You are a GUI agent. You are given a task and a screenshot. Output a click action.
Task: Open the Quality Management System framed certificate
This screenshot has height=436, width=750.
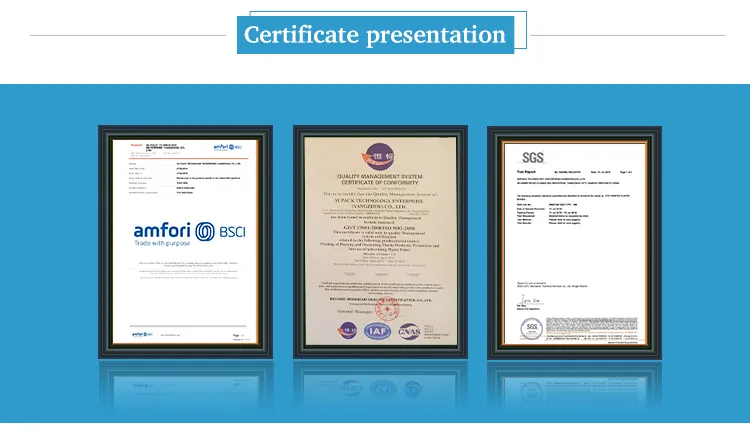(x=380, y=242)
